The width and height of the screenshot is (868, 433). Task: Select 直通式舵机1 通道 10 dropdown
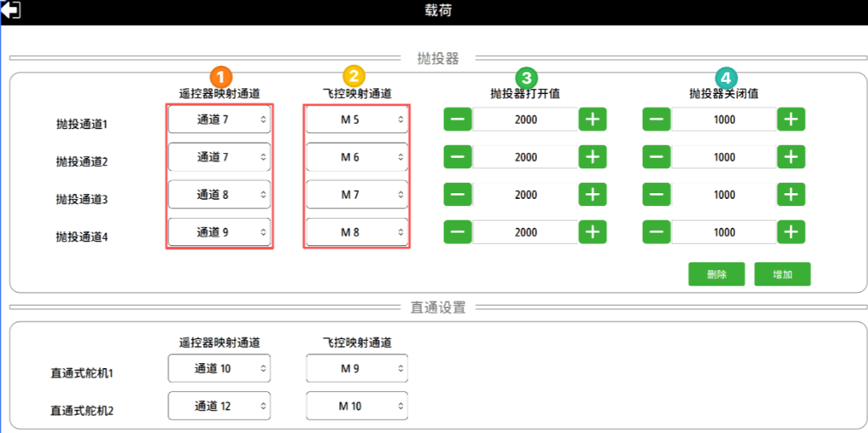219,369
